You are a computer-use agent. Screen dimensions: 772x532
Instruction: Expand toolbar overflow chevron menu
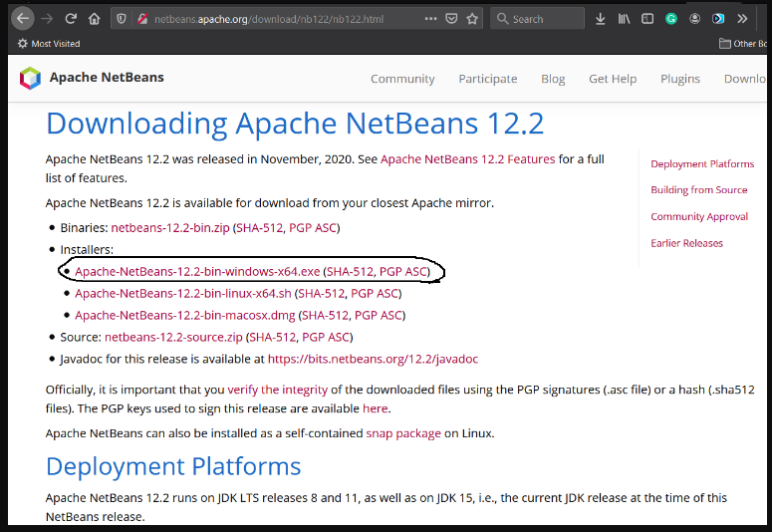click(742, 19)
